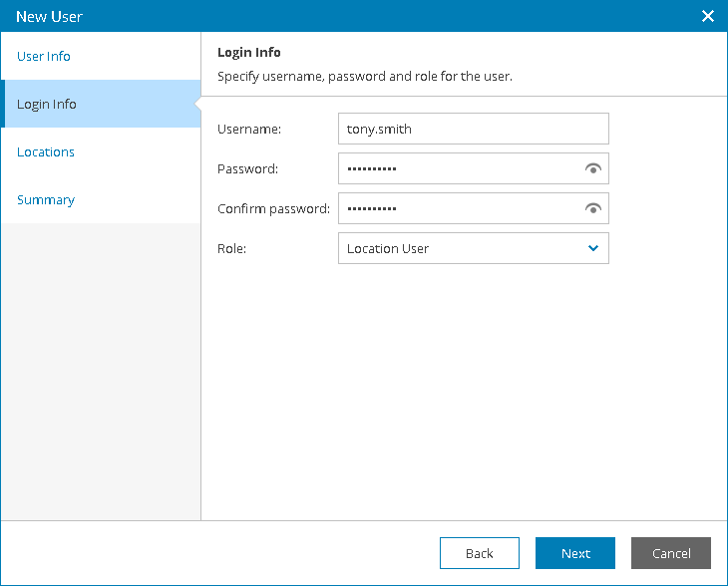728x586 pixels.
Task: Select the Login Info step in sidebar
Action: 47,104
